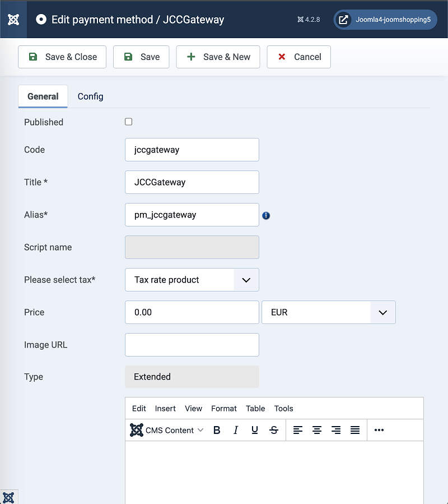
Task: Cancel editing the payment method
Action: tap(298, 57)
